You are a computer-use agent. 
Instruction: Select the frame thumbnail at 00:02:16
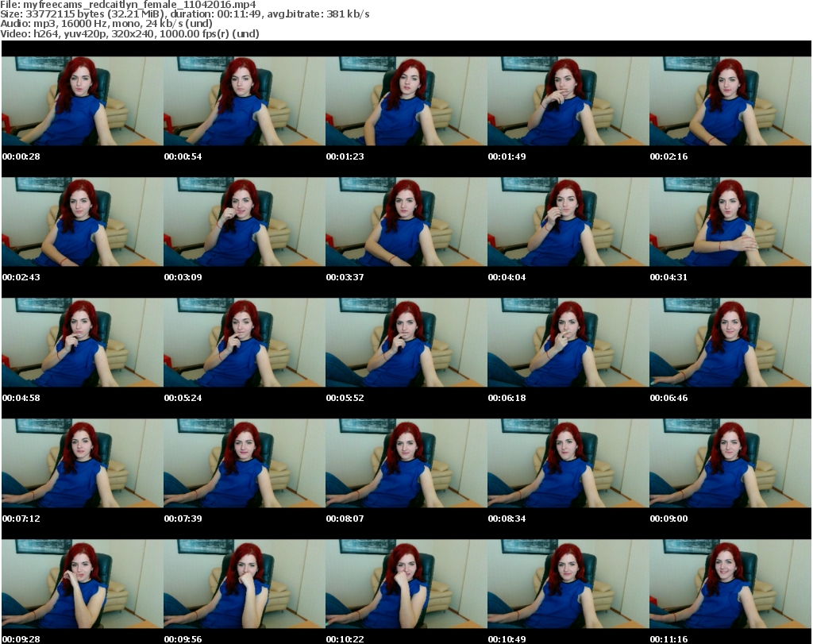click(730, 101)
